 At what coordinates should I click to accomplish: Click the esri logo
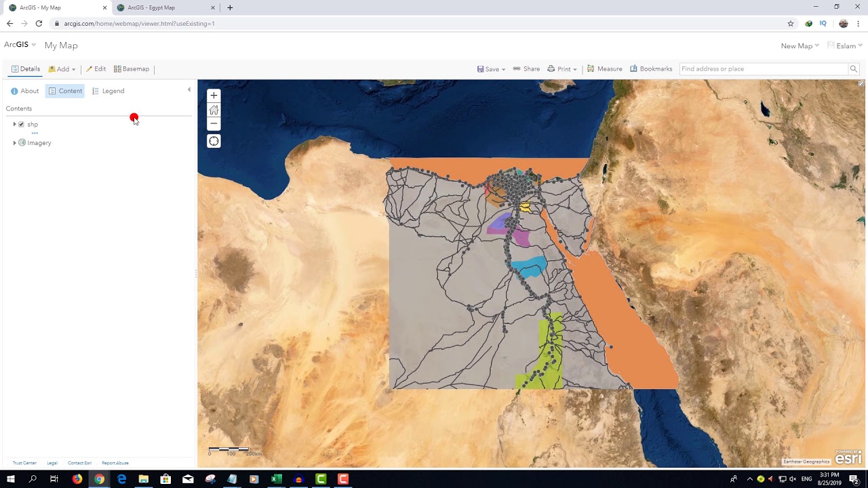click(848, 457)
